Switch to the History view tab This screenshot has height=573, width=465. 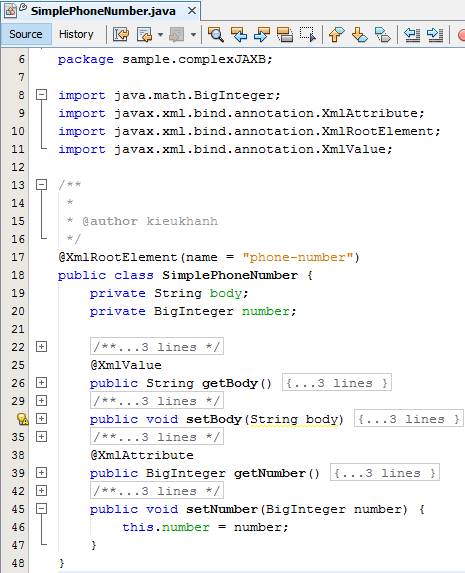click(76, 34)
